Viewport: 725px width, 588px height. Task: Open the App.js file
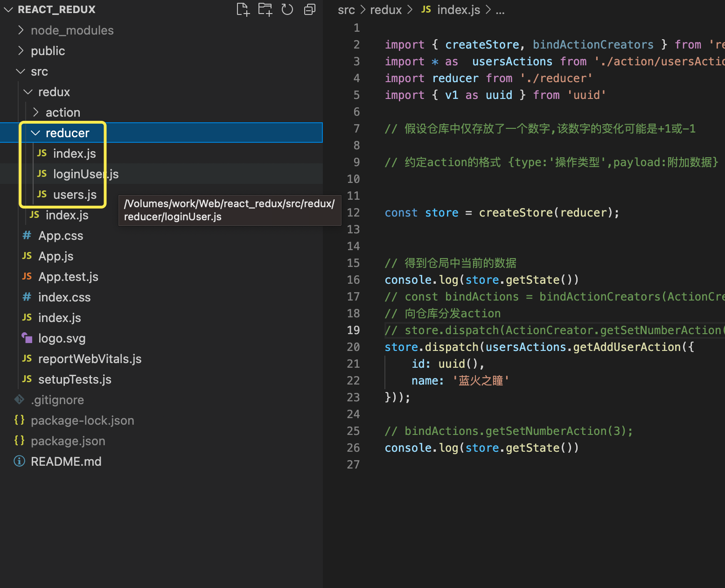[x=161, y=256]
